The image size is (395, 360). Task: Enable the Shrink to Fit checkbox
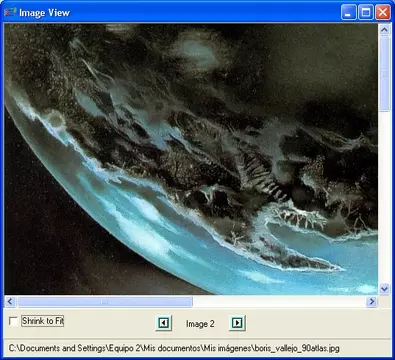click(x=13, y=321)
